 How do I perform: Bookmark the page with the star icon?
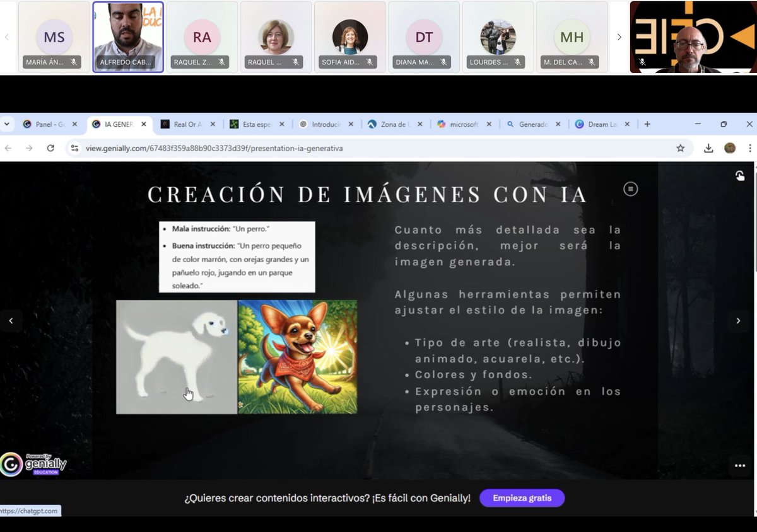(x=681, y=148)
